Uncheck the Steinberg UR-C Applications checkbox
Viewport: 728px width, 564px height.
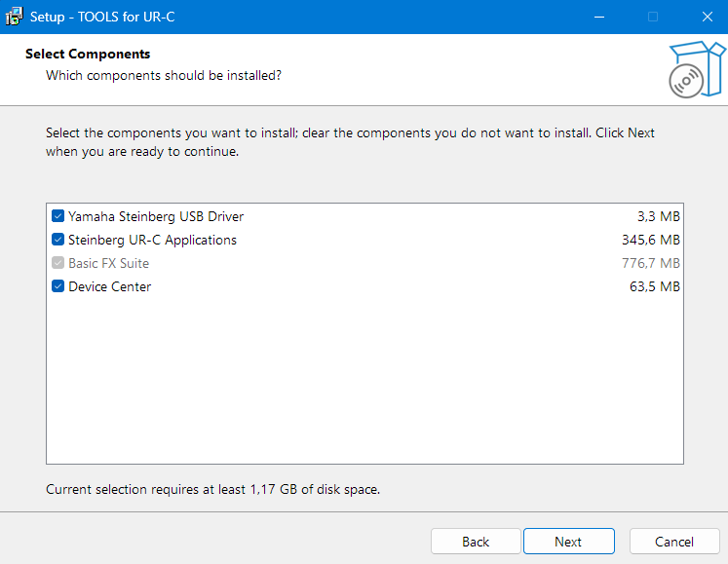point(58,240)
